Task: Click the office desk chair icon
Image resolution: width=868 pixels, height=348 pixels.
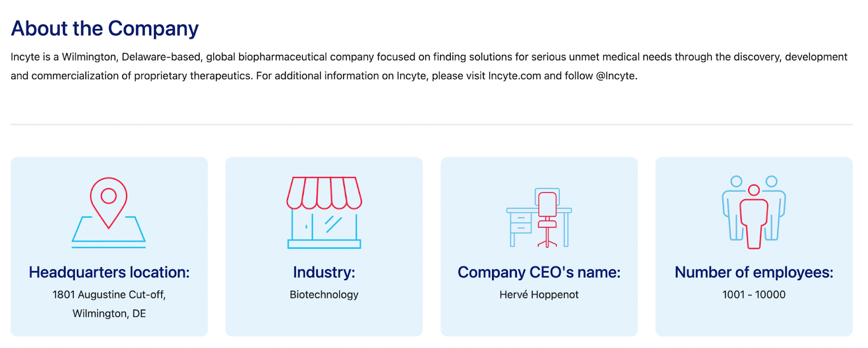Action: pyautogui.click(x=539, y=217)
